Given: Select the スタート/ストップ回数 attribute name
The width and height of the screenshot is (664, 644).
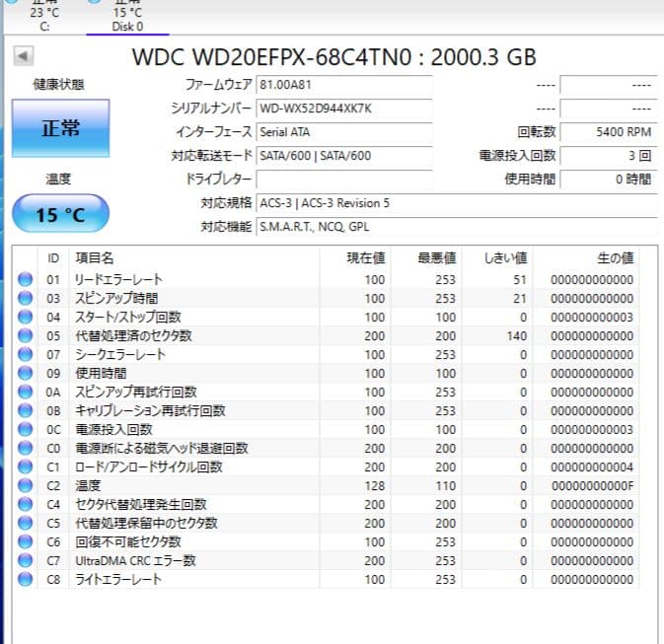Looking at the screenshot, I should tap(128, 317).
